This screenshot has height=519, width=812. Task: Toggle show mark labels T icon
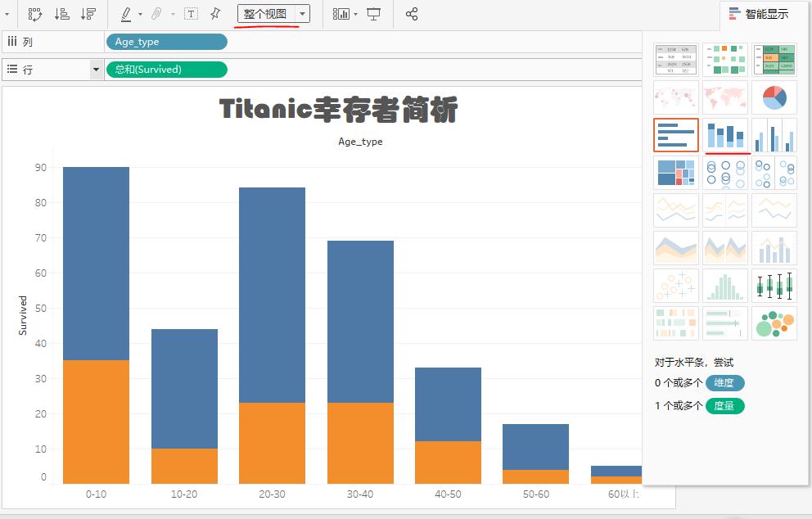coord(191,14)
